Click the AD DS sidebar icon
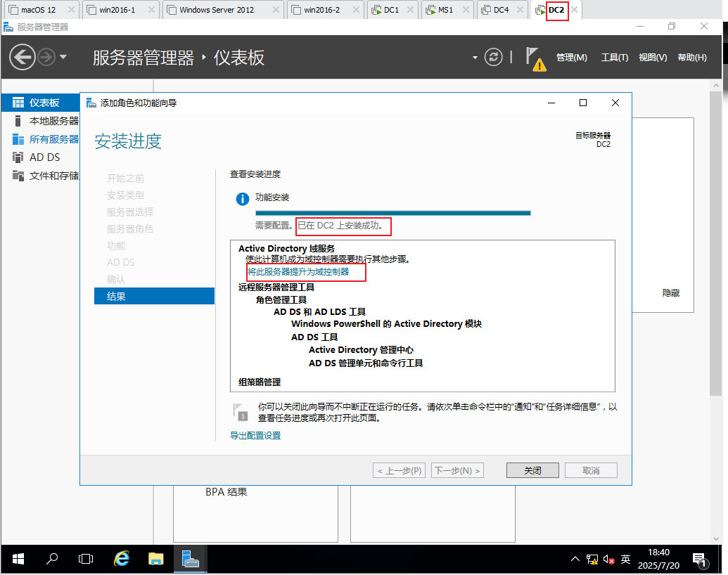Viewport: 728px width, 575px height. point(18,157)
